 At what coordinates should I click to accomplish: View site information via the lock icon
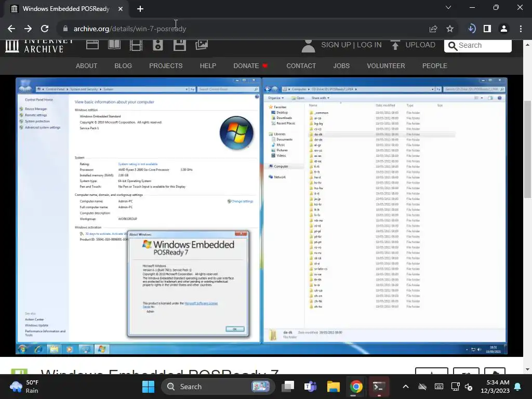pyautogui.click(x=65, y=29)
